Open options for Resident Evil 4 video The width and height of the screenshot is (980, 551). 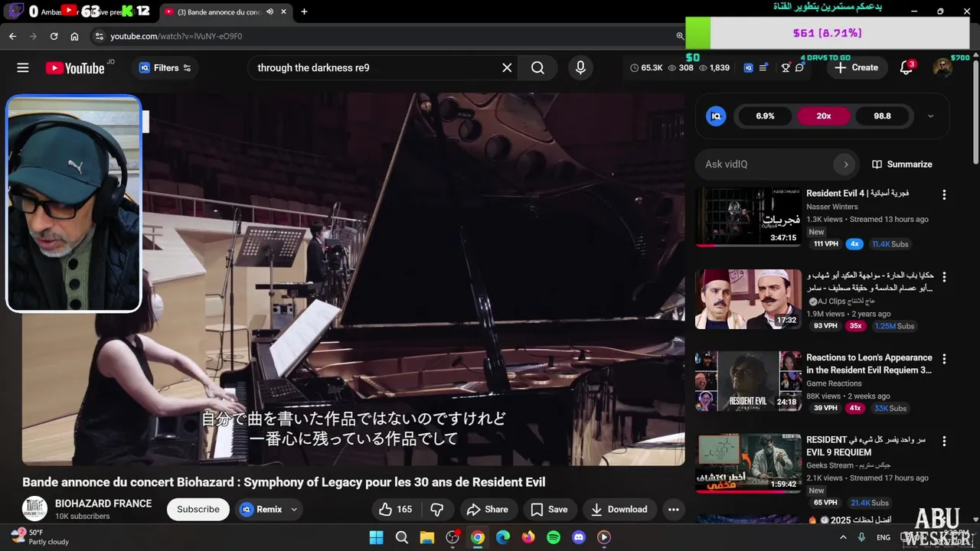point(944,195)
